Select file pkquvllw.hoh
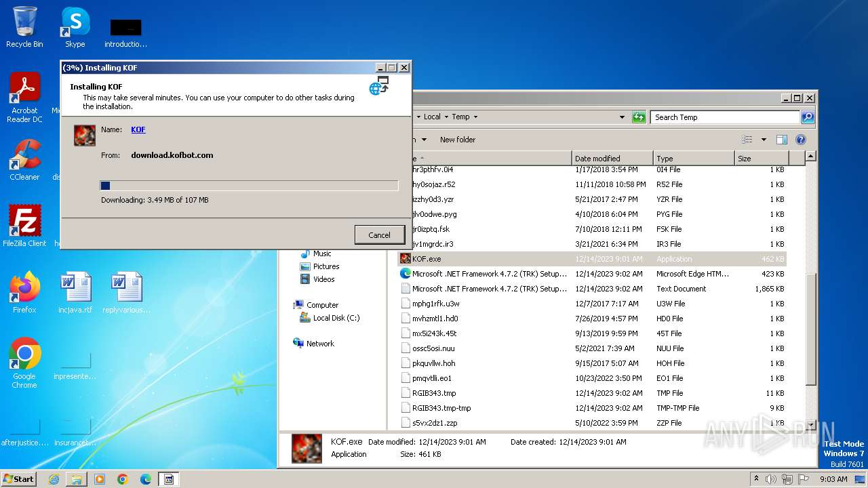 tap(593, 363)
